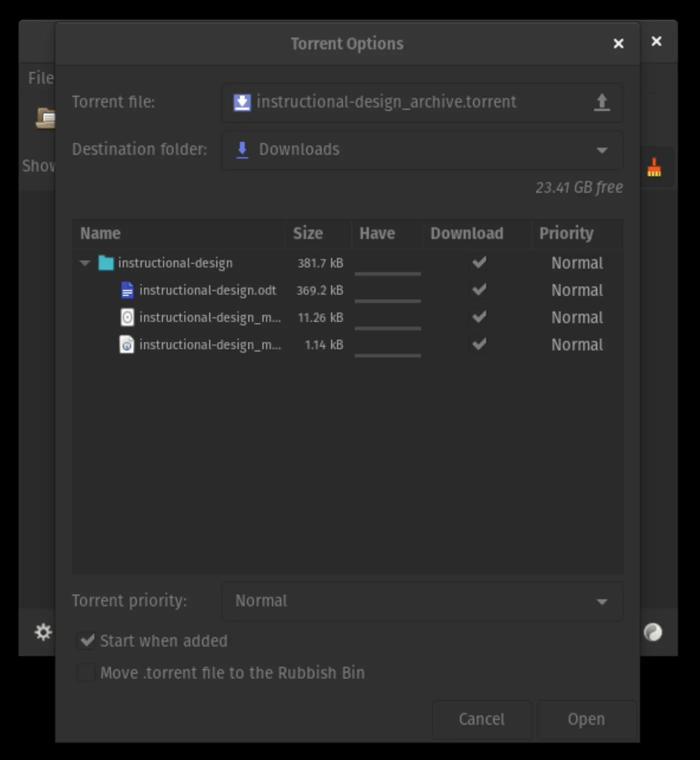Image resolution: width=700 pixels, height=760 pixels.
Task: Enable Move .torrent file to the Rubbish Bin
Action: 86,672
